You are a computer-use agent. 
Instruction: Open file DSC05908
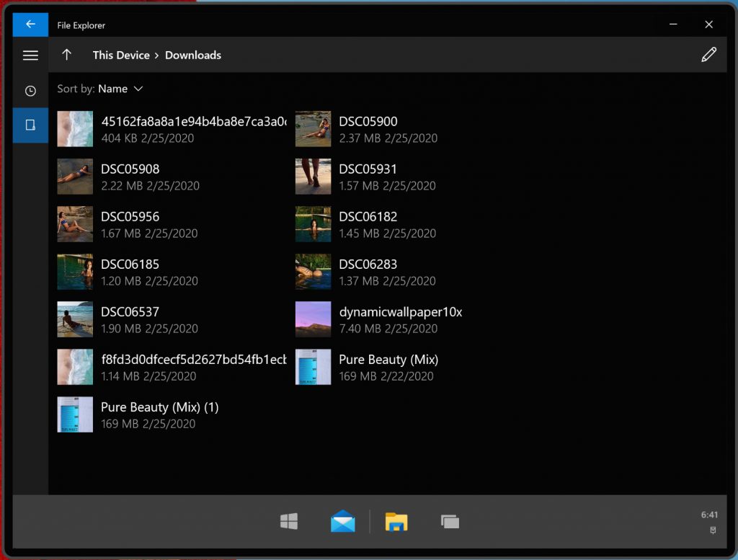(x=130, y=177)
